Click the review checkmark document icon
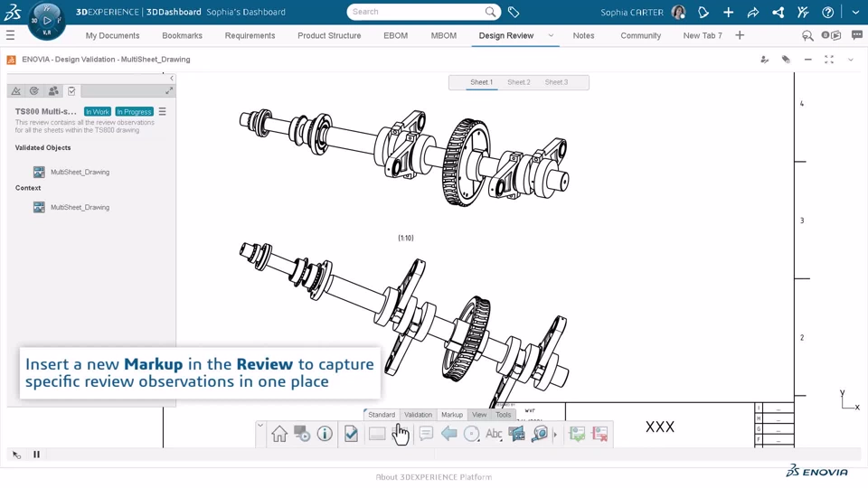 pyautogui.click(x=351, y=434)
